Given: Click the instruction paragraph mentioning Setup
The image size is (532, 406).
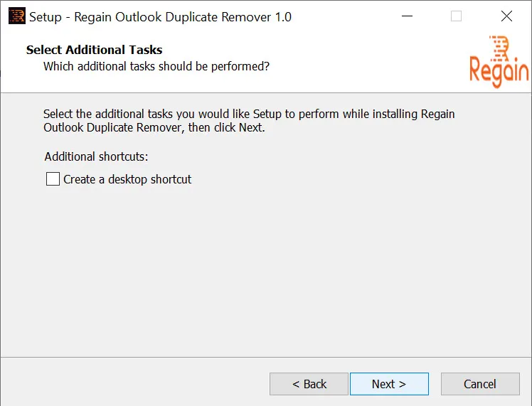Looking at the screenshot, I should click(249, 121).
